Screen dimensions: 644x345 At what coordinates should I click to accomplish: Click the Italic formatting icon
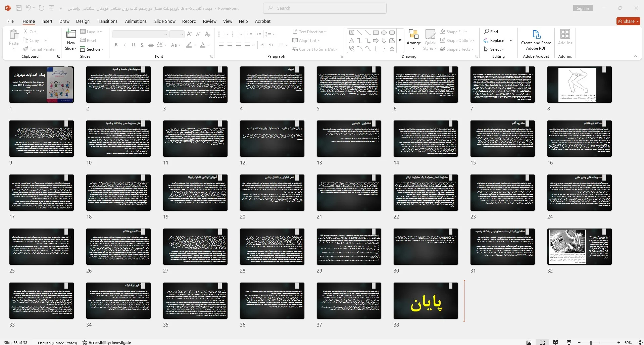click(x=125, y=45)
